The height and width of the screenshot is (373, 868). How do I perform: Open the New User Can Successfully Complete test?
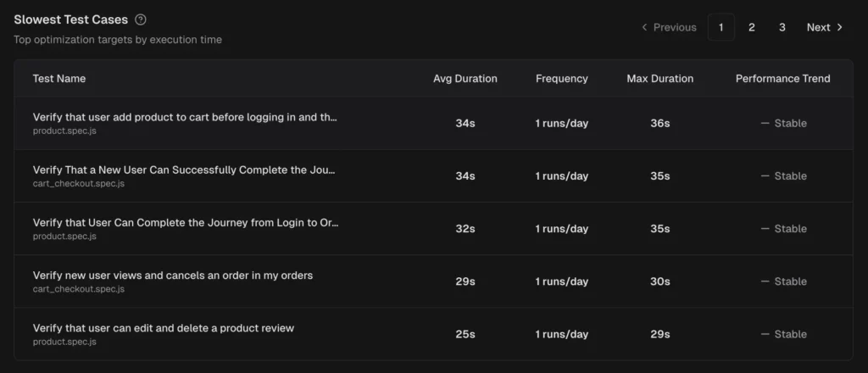tap(184, 170)
